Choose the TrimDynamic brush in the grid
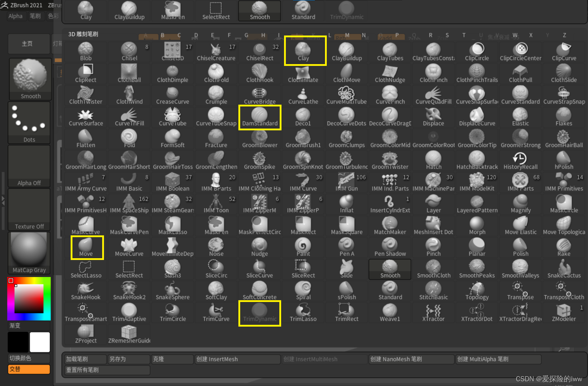 pos(260,312)
